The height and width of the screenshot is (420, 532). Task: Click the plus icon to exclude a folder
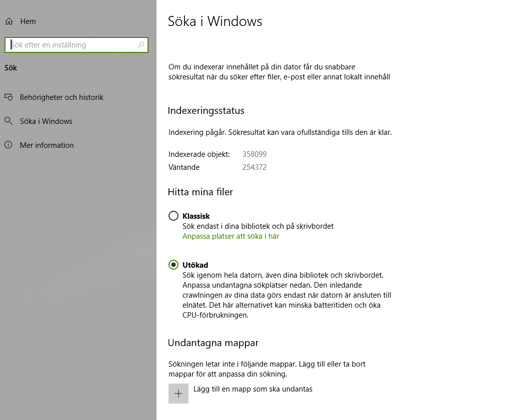[178, 394]
